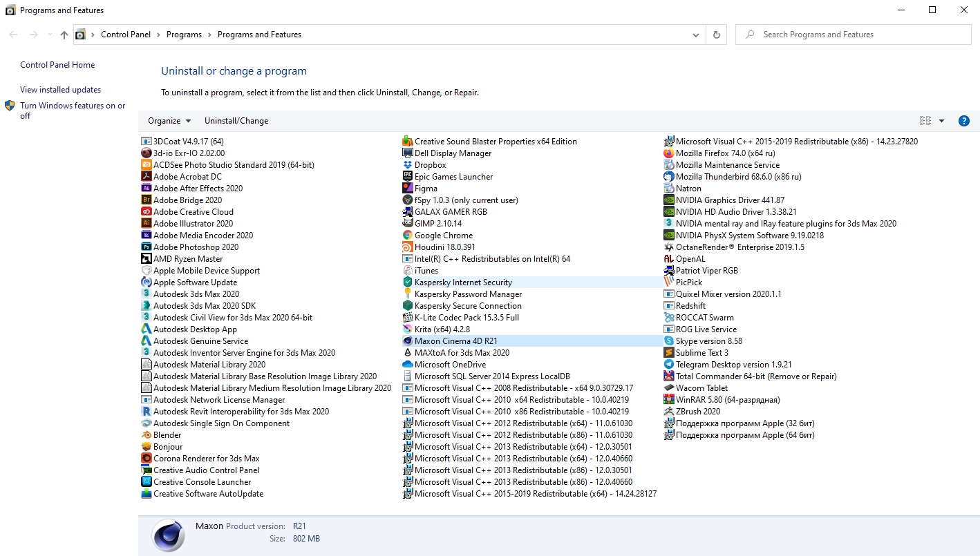Click the iTunes program icon
980x556 pixels.
tap(407, 271)
